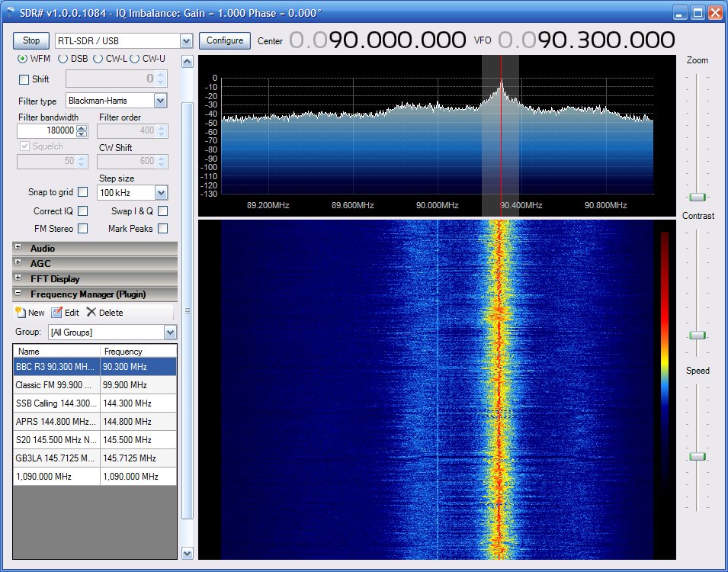This screenshot has height=572, width=728.
Task: Enable the Snap to grid checkbox
Action: pos(83,192)
